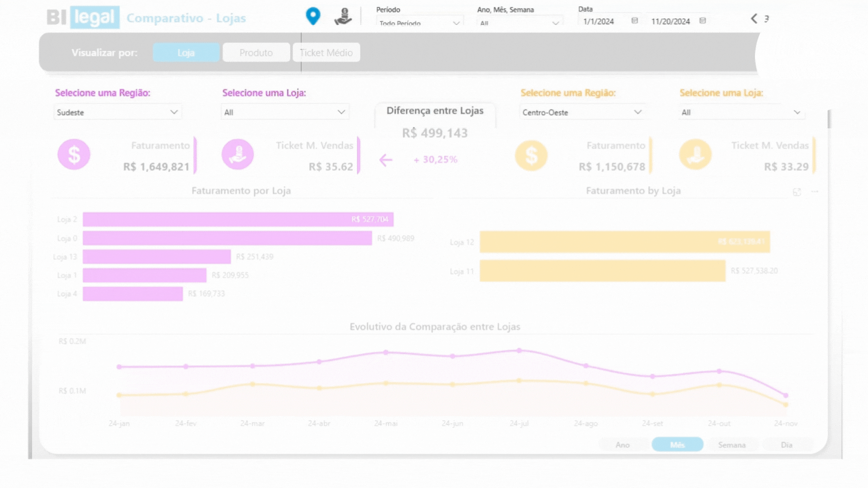The image size is (868, 488).
Task: Click the Loja 2 revenue bar
Action: [x=238, y=220]
